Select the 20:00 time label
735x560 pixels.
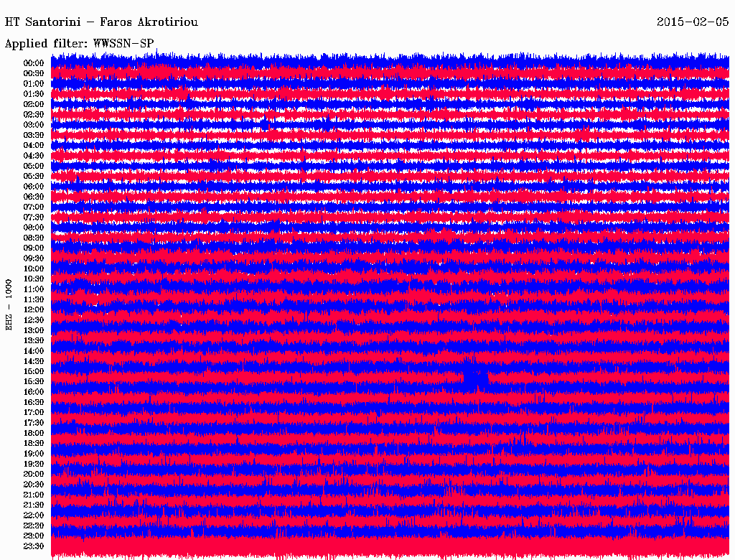tap(33, 474)
